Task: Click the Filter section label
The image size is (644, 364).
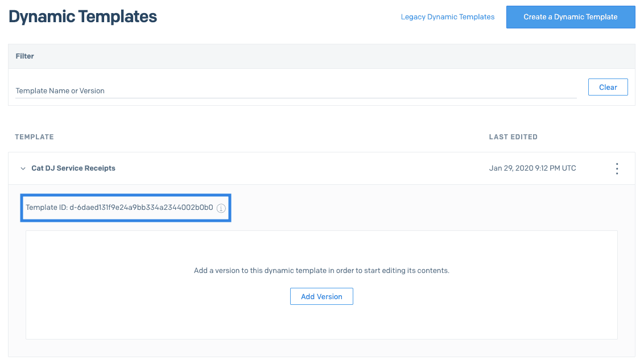Action: pos(24,56)
